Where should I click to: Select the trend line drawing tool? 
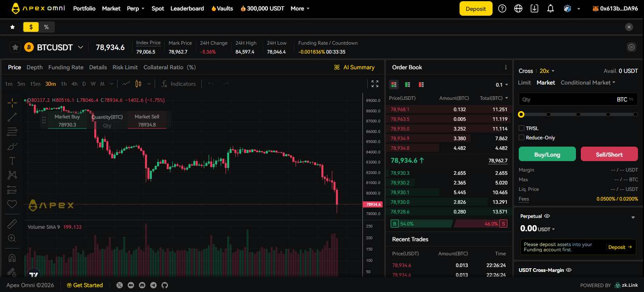coord(12,117)
